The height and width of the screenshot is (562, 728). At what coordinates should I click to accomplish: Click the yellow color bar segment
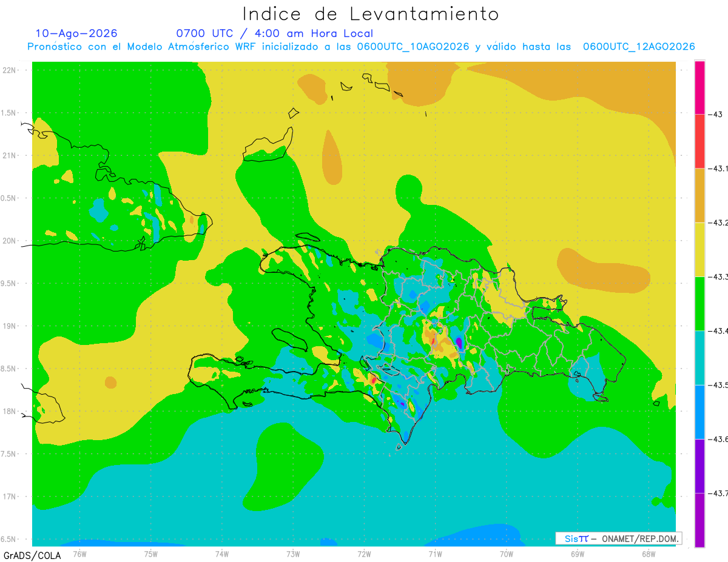(699, 249)
